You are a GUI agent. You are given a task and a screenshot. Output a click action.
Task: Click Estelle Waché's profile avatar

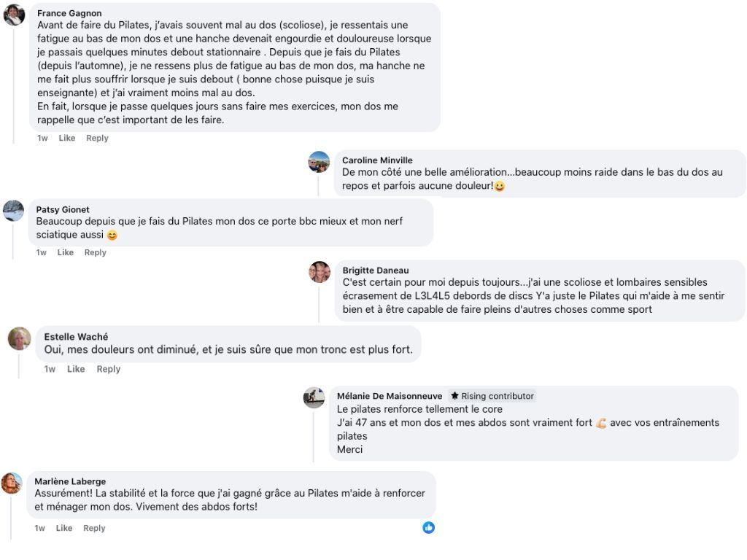(x=20, y=338)
